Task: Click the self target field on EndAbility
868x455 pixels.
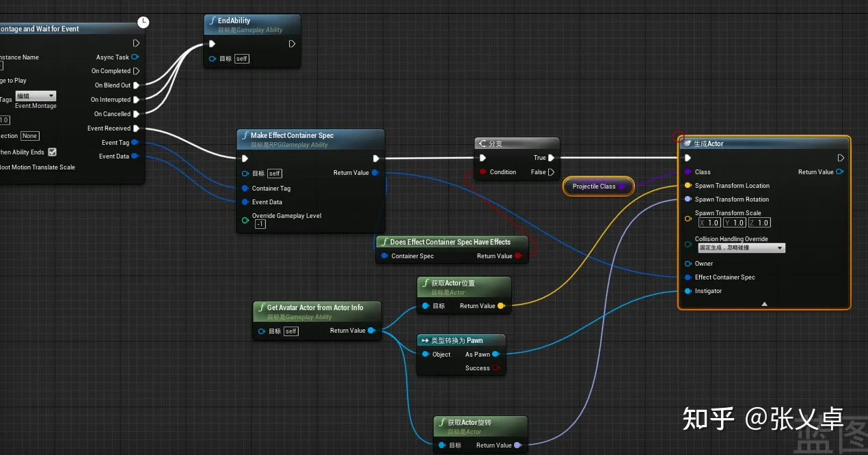Action: coord(241,58)
